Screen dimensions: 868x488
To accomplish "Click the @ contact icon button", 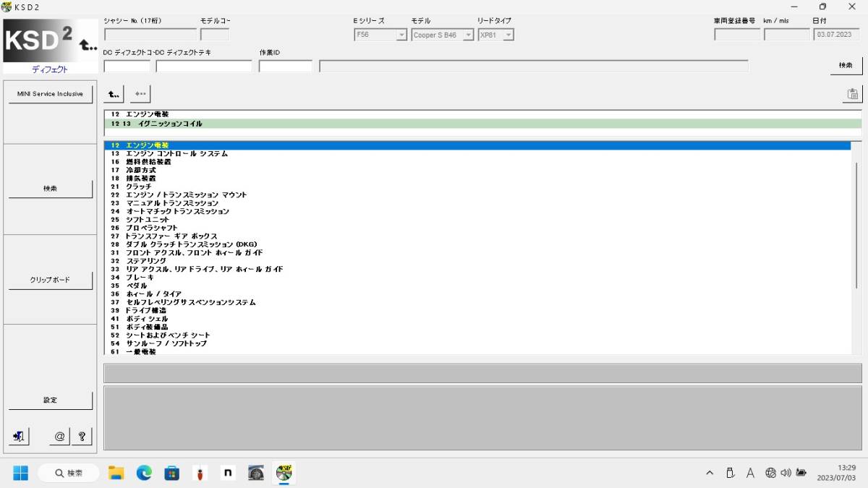I will pyautogui.click(x=59, y=436).
